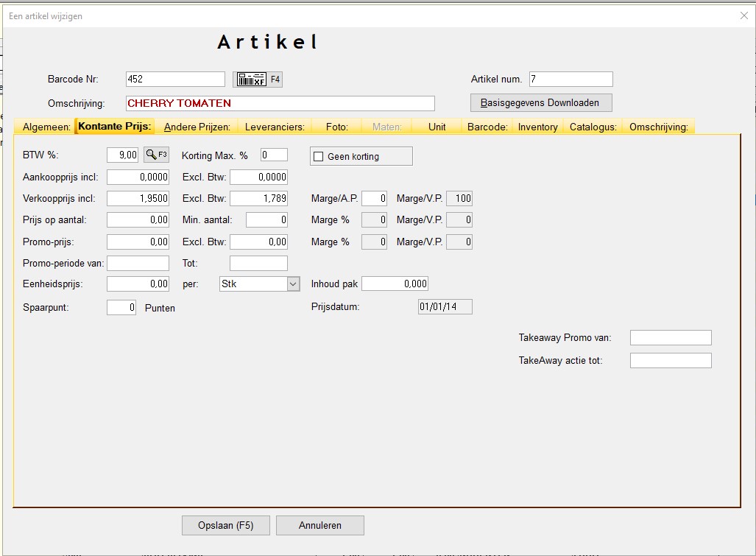Open the BTW lookup magnifier F3
Image resolution: width=756 pixels, height=556 pixels.
(156, 155)
